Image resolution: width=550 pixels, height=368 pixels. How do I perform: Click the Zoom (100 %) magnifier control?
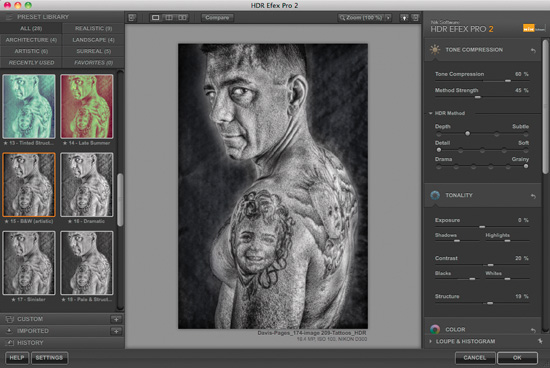[361, 18]
